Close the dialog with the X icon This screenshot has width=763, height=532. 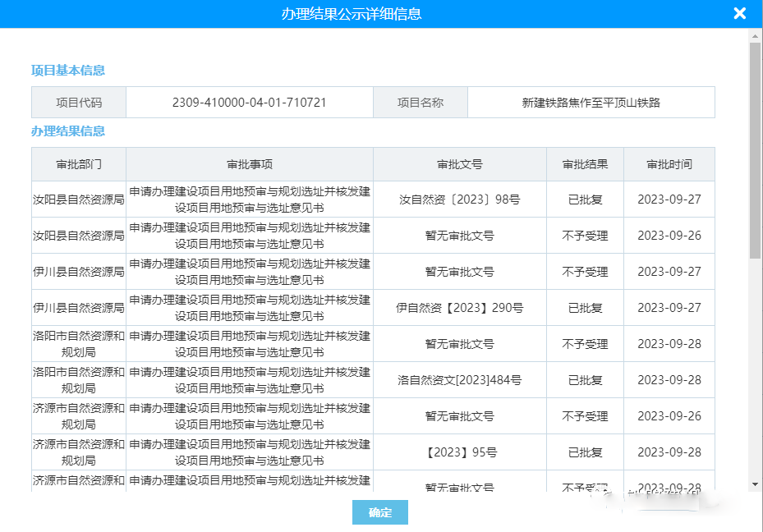(739, 14)
